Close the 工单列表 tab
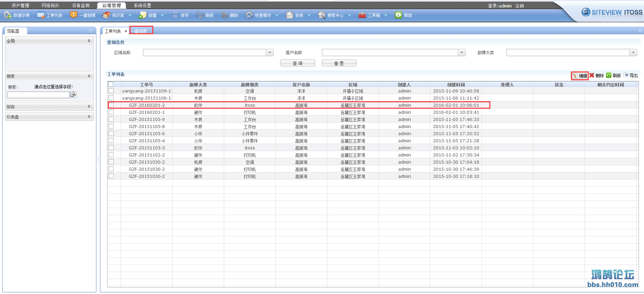Screen dimensions: 644x294 [126, 31]
